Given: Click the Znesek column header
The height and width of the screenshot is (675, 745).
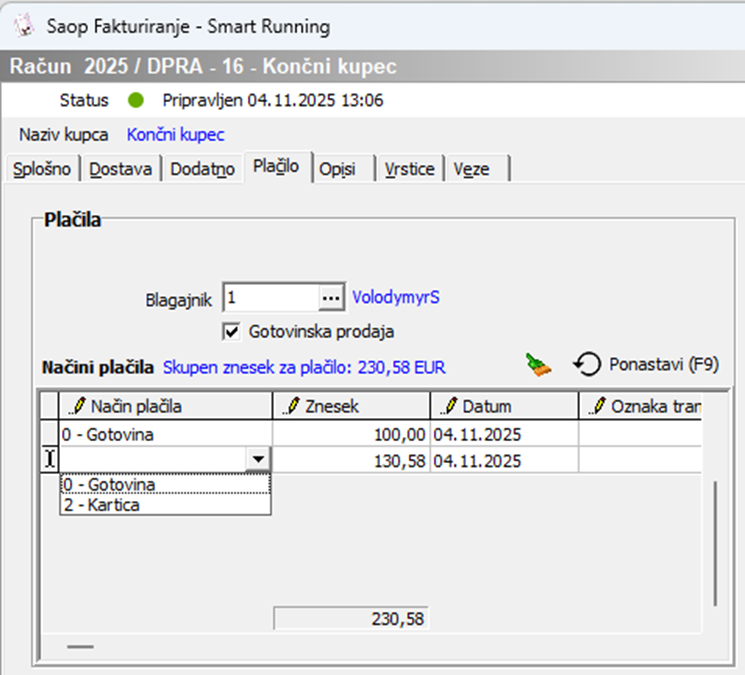Looking at the screenshot, I should coord(351,406).
